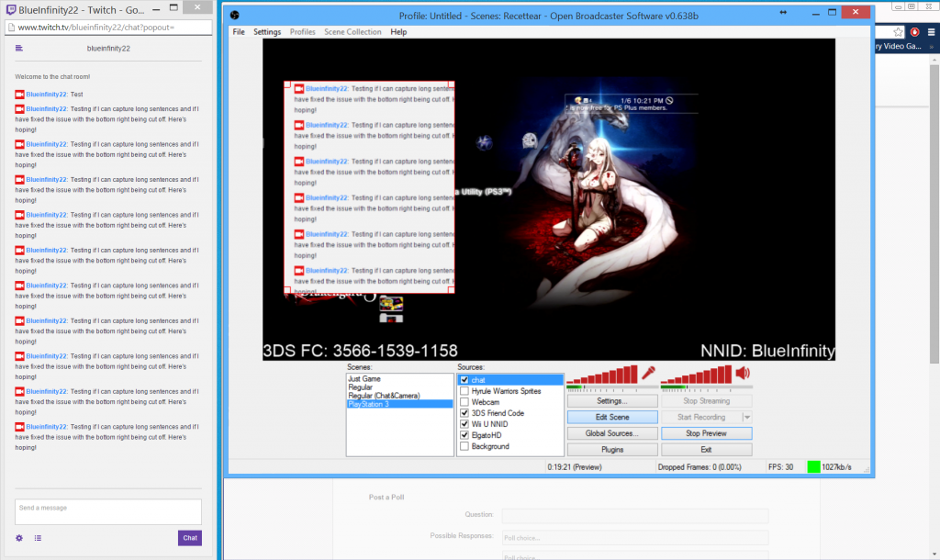Click the Send a message input box

coord(108,512)
